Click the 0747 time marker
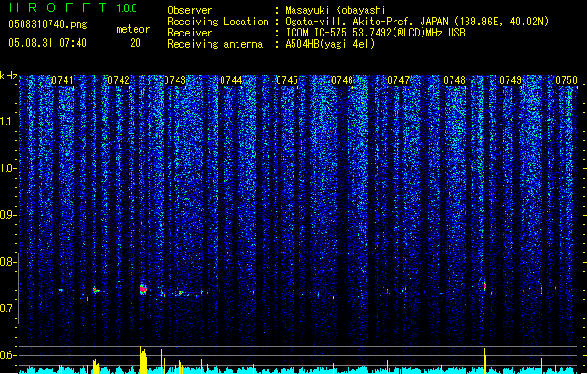The height and width of the screenshot is (374, 588). pyautogui.click(x=398, y=80)
